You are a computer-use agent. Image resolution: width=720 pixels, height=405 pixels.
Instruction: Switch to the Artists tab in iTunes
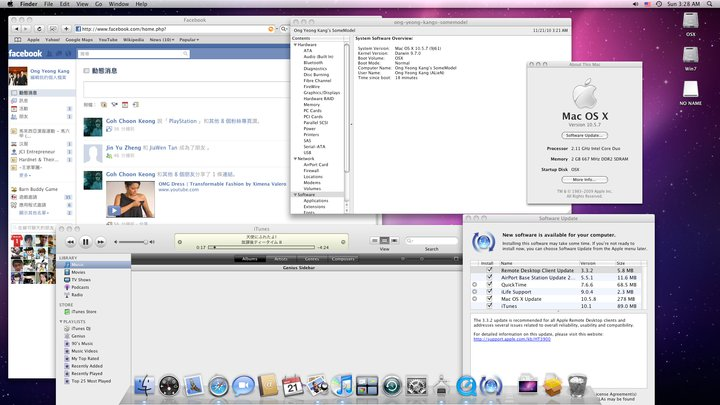point(281,259)
